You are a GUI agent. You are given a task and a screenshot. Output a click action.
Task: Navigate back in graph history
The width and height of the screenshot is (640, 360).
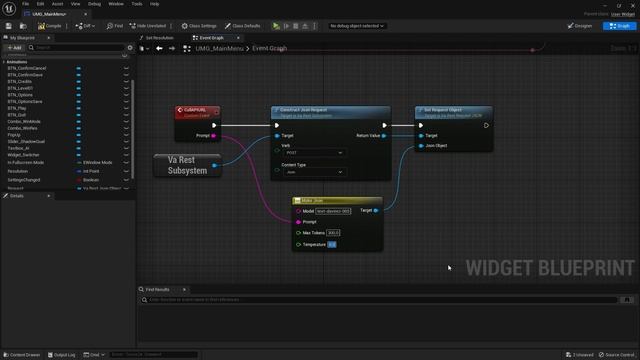tap(159, 49)
